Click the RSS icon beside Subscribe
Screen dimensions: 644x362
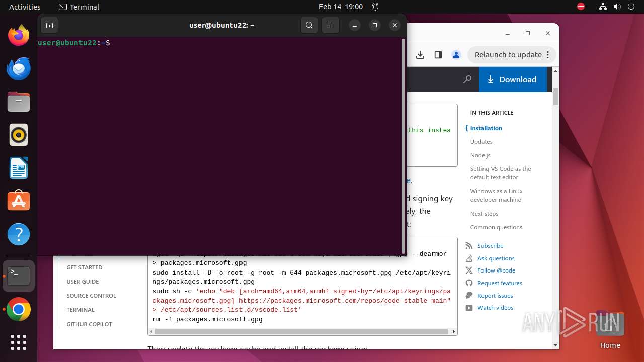[x=469, y=246]
